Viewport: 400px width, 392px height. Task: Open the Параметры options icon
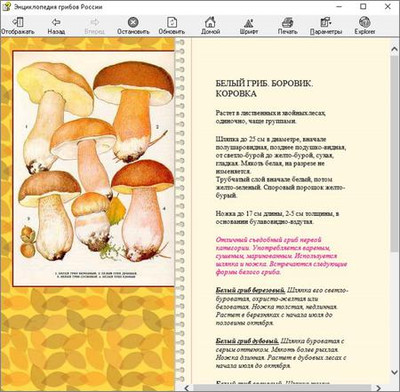click(x=326, y=22)
